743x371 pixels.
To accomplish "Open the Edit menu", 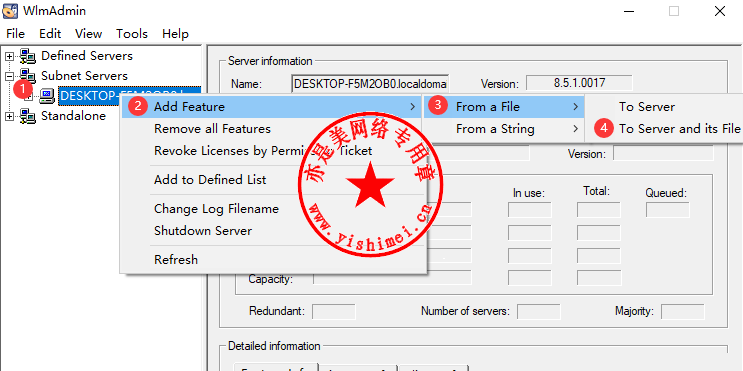I will (x=50, y=34).
